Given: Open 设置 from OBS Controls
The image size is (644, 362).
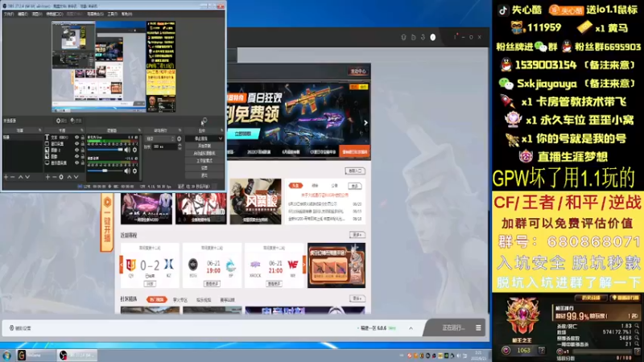Looking at the screenshot, I should pos(204,168).
